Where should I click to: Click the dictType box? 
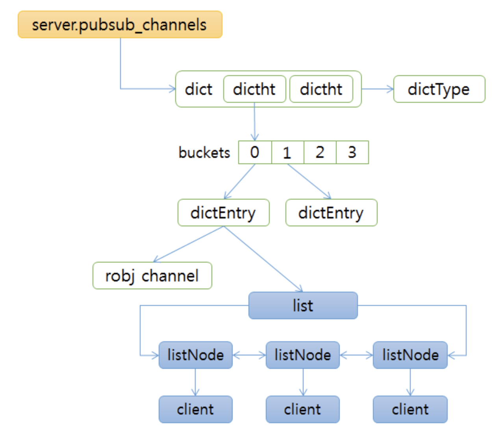pyautogui.click(x=439, y=89)
